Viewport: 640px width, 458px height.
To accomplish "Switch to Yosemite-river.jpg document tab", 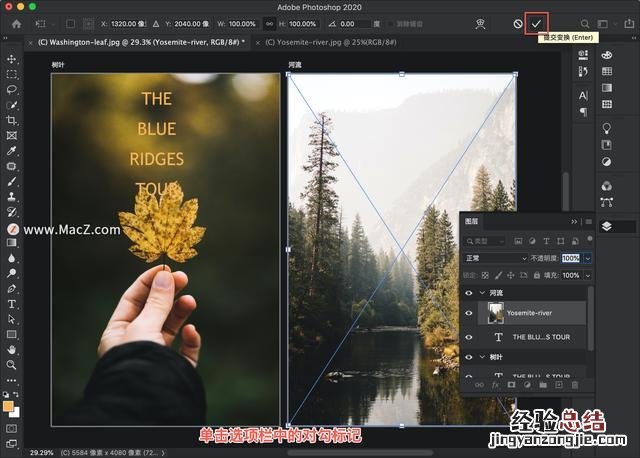I will 331,42.
